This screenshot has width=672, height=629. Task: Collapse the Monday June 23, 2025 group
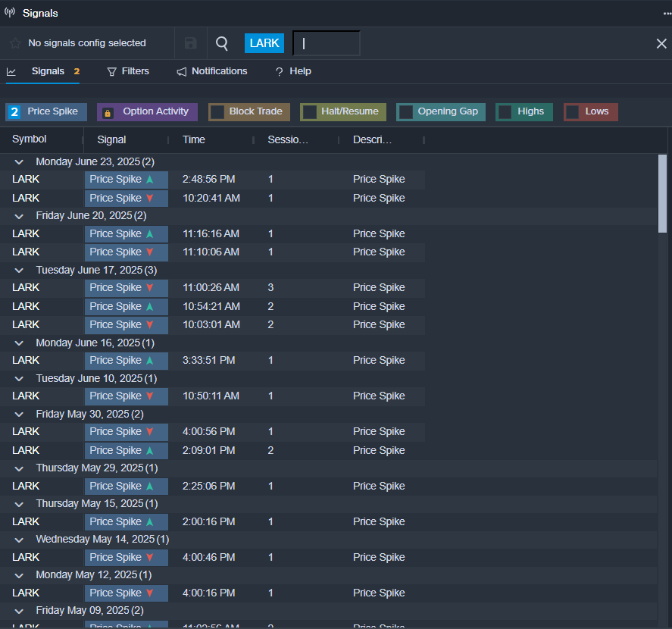coord(19,162)
